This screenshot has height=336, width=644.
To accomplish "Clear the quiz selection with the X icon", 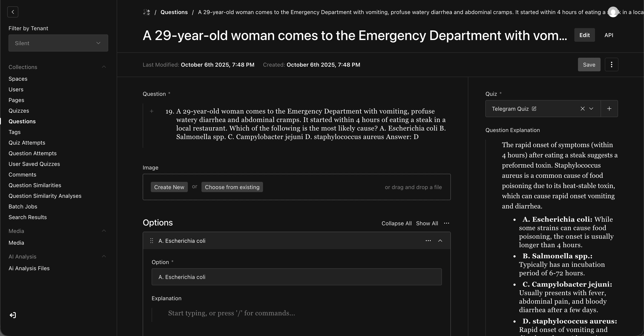I will pyautogui.click(x=582, y=109).
